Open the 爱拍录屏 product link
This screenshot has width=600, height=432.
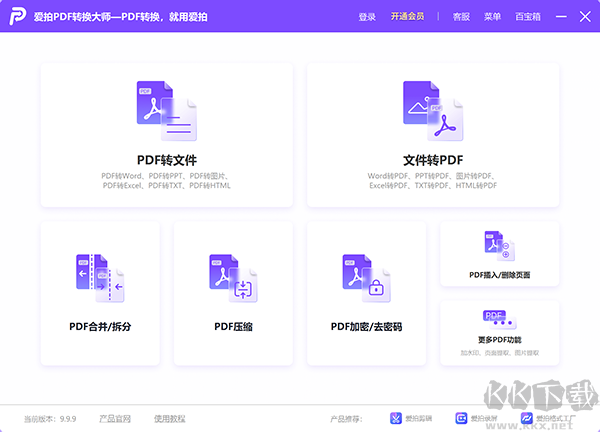point(484,419)
